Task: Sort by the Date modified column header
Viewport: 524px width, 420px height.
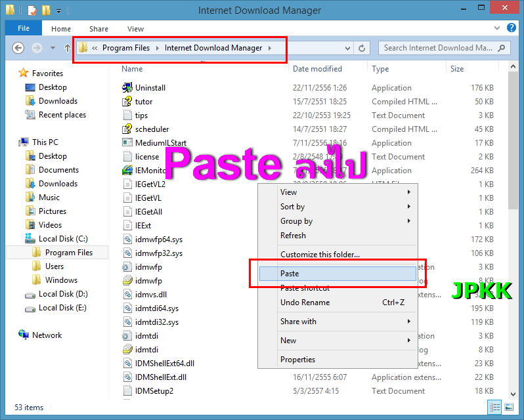Action: click(x=317, y=69)
